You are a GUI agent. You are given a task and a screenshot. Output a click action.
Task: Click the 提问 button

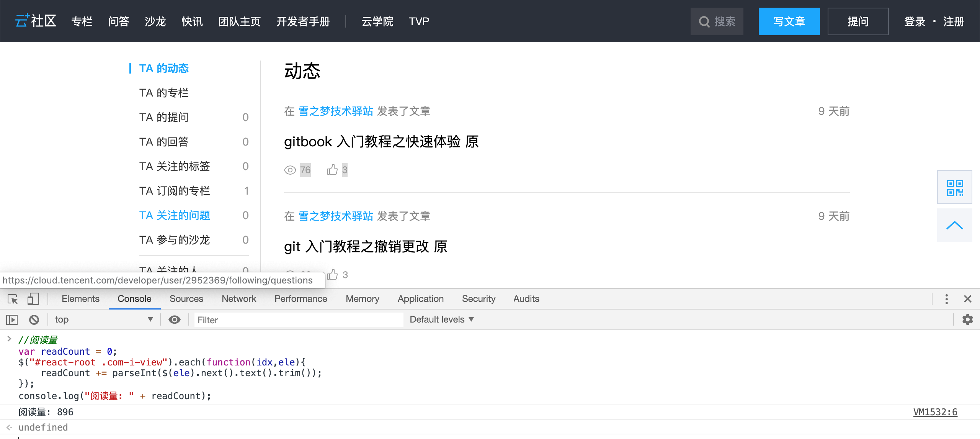coord(858,21)
